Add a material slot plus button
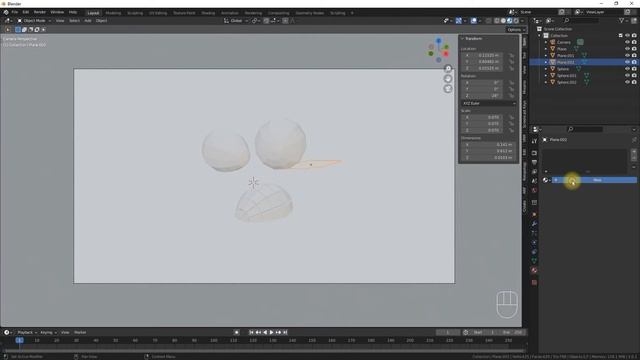 [x=634, y=151]
